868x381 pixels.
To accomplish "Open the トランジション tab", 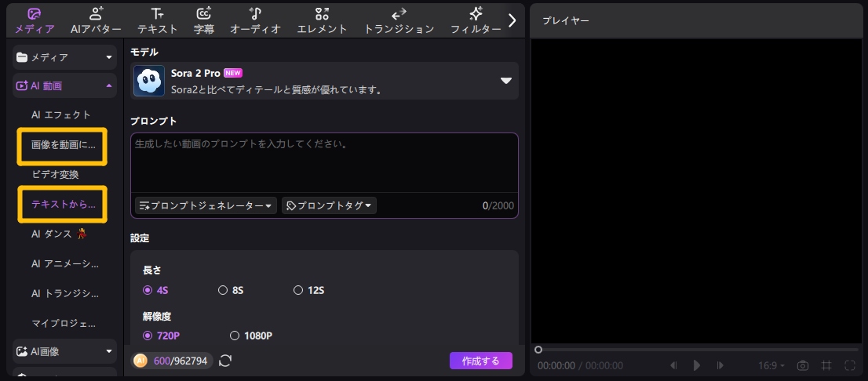I will 399,21.
